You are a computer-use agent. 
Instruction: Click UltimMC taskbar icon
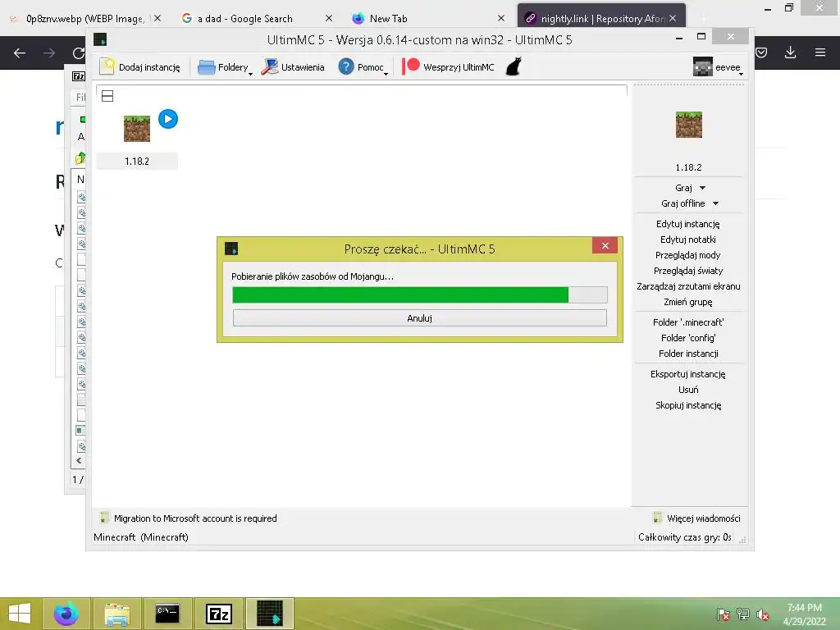coord(269,614)
